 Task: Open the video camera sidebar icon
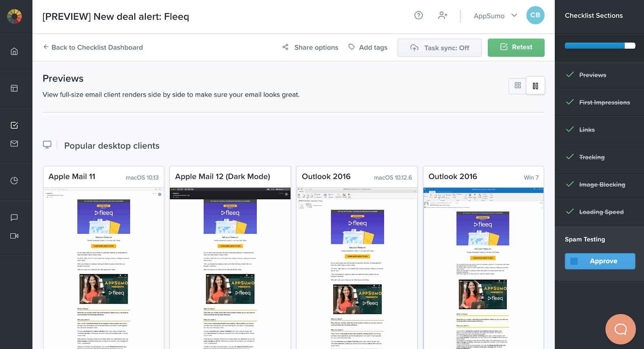(14, 236)
